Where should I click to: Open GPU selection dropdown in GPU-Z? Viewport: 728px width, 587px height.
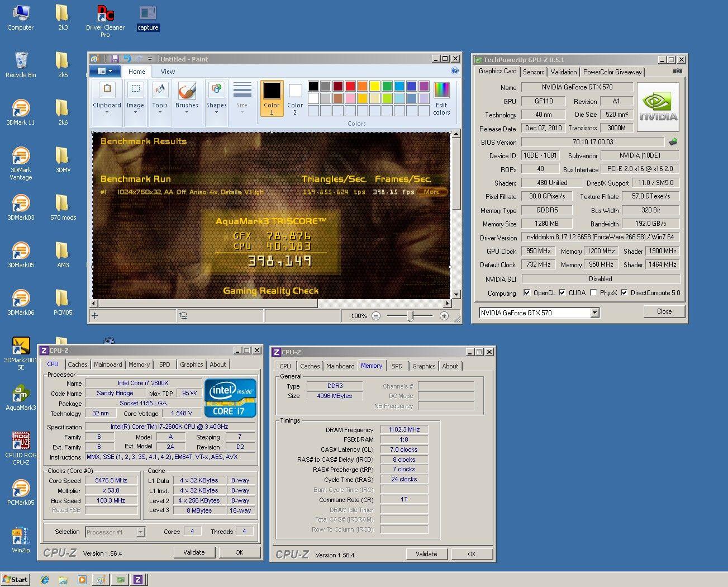(594, 313)
